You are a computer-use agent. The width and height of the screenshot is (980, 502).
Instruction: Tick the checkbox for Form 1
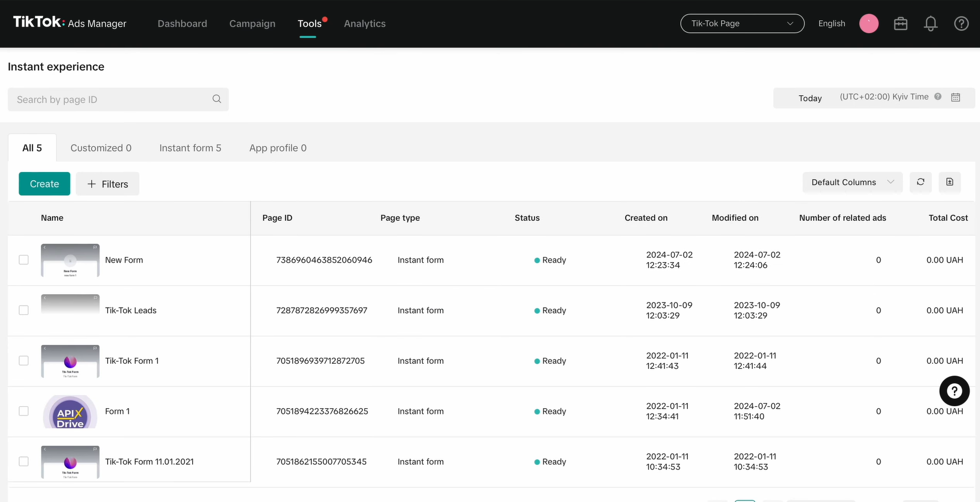pos(24,411)
